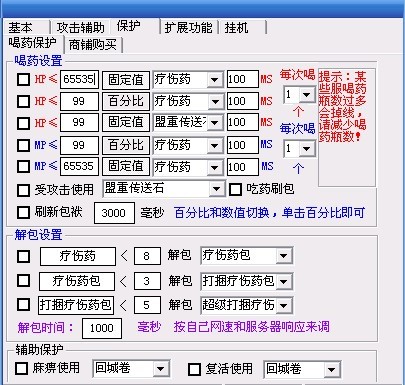Toggle the 百分比 button in the MP 99 row
The height and width of the screenshot is (385, 405).
pos(126,145)
